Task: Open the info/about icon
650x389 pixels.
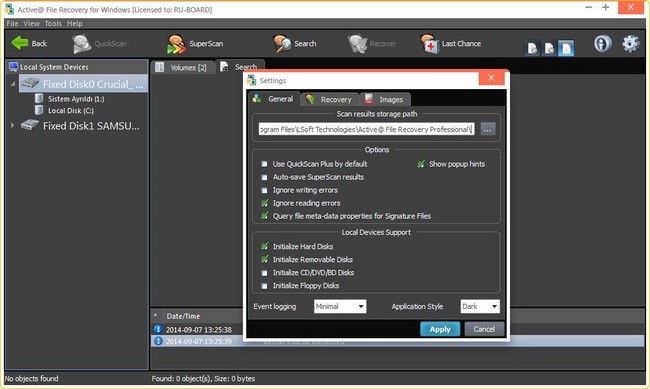Action: 602,44
